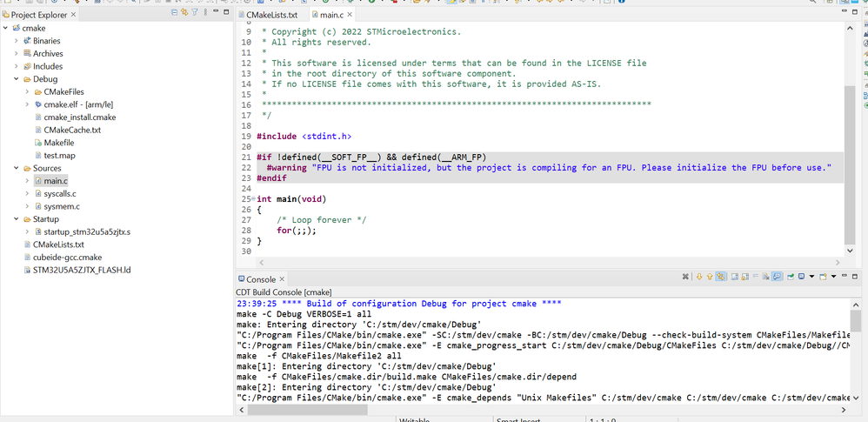Close the main.c editor tab
868x422 pixels.
(350, 15)
